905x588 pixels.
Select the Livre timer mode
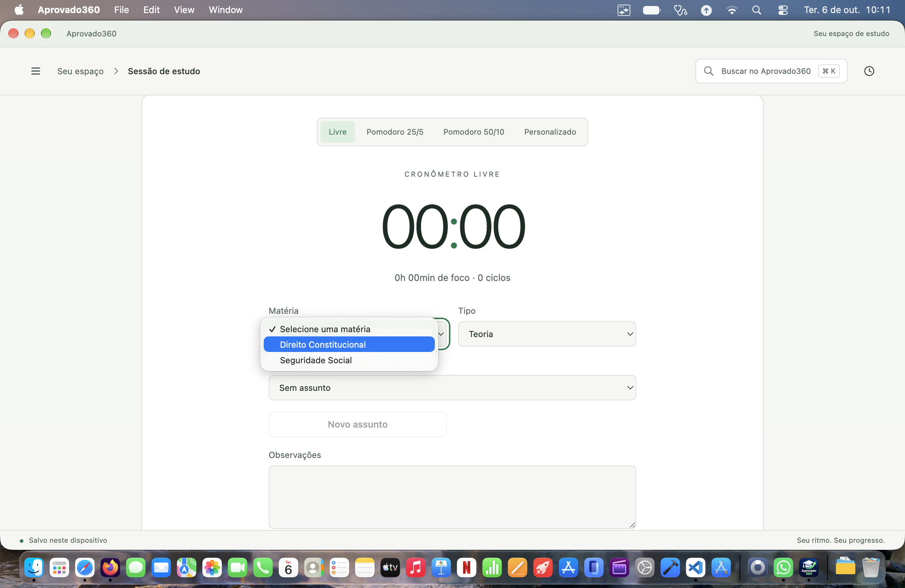[x=337, y=132]
